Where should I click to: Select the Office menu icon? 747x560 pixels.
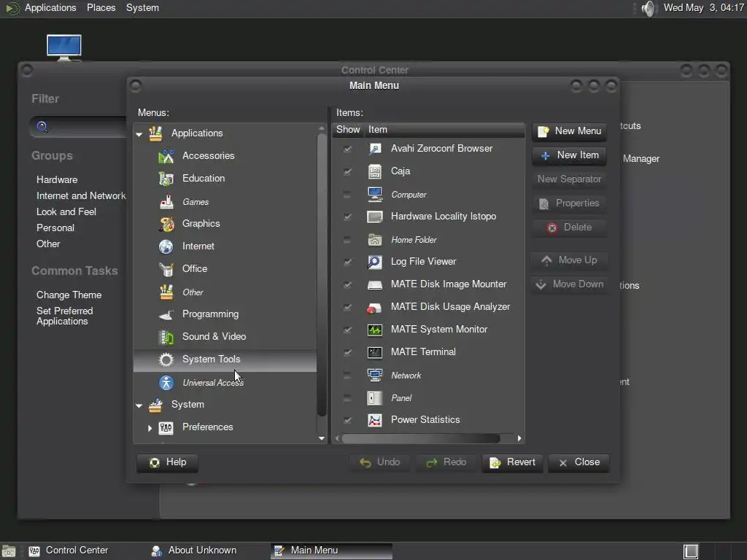coord(166,269)
